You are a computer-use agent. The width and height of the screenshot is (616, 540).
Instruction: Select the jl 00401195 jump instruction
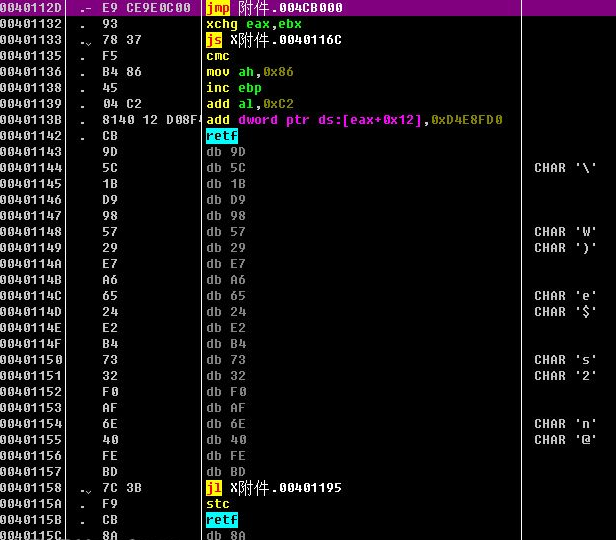pyautogui.click(x=274, y=488)
